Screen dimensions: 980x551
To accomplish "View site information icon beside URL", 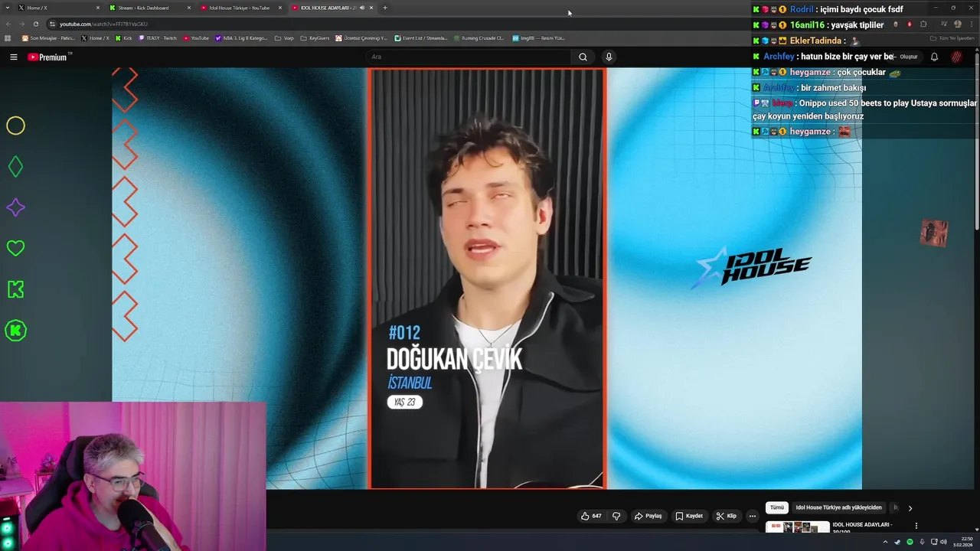I will (52, 24).
